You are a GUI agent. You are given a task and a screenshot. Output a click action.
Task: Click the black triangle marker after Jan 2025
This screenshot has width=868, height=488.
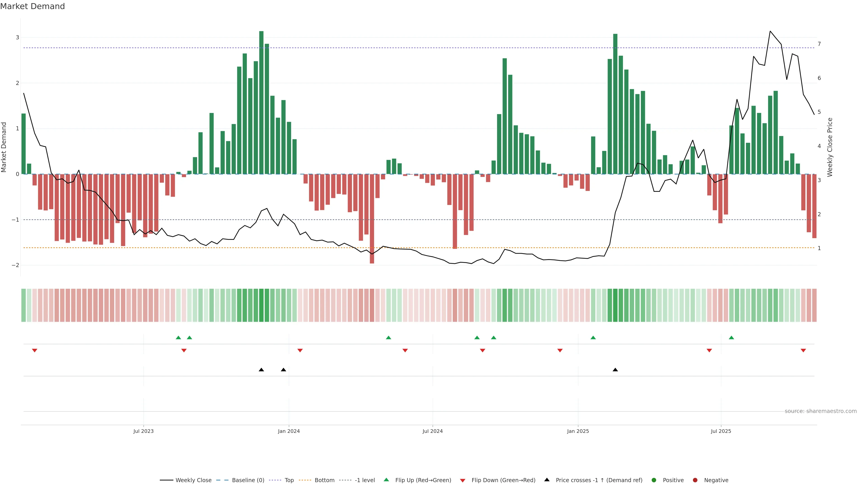click(x=615, y=370)
